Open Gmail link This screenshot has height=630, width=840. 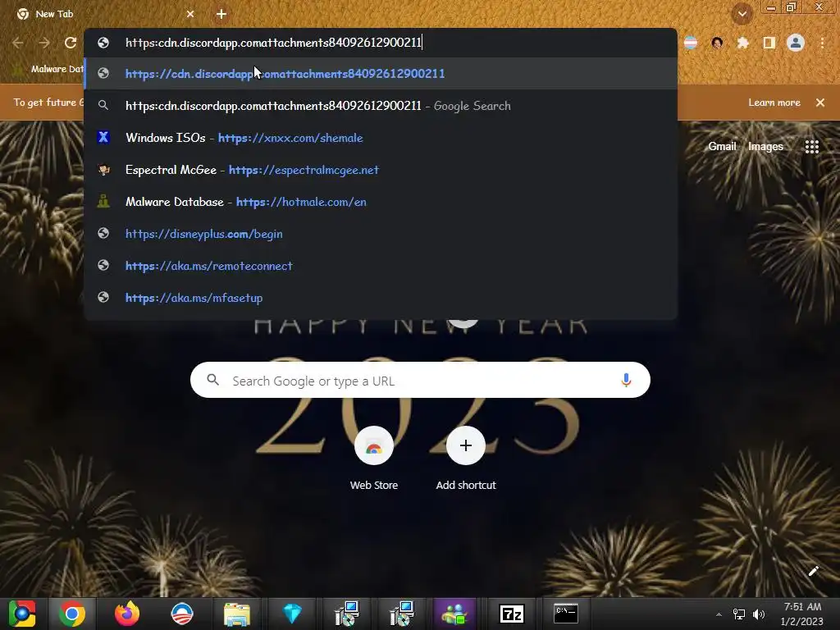click(x=722, y=146)
